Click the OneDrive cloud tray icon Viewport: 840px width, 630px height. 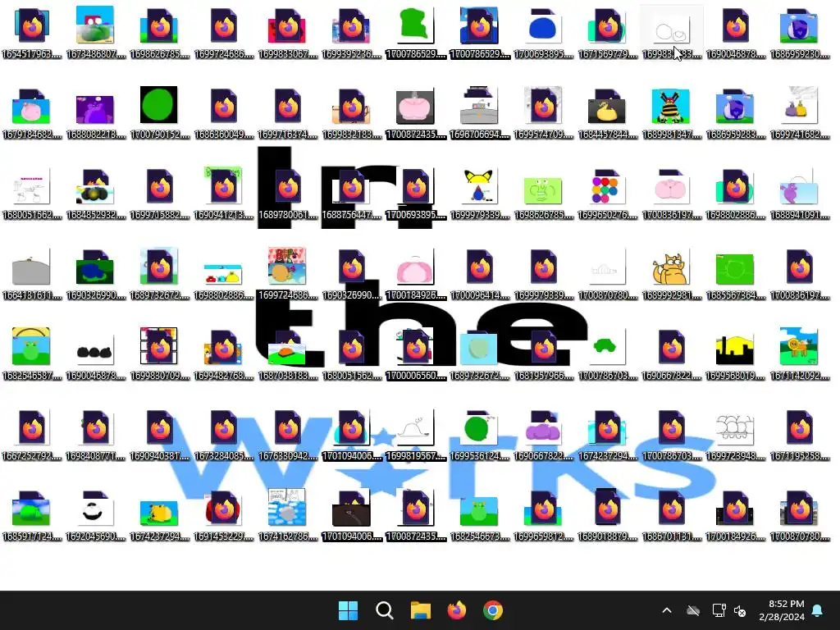click(x=693, y=610)
